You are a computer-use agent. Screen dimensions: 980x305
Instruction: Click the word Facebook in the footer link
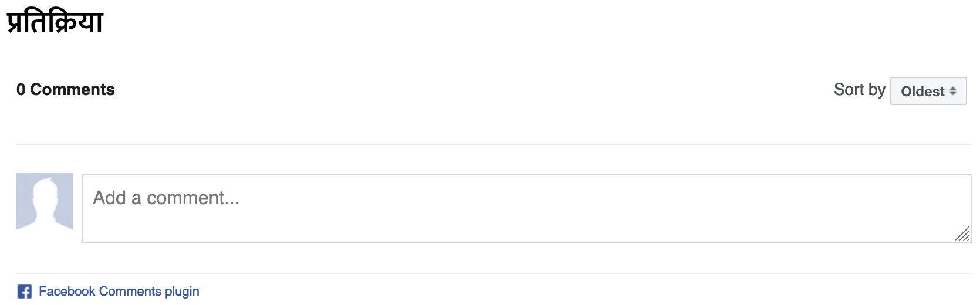[67, 292]
